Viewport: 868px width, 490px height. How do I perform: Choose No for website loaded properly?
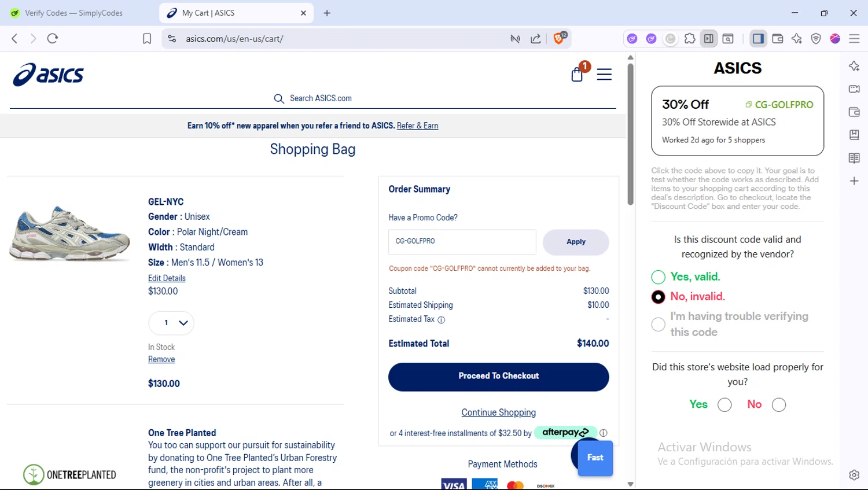(779, 405)
